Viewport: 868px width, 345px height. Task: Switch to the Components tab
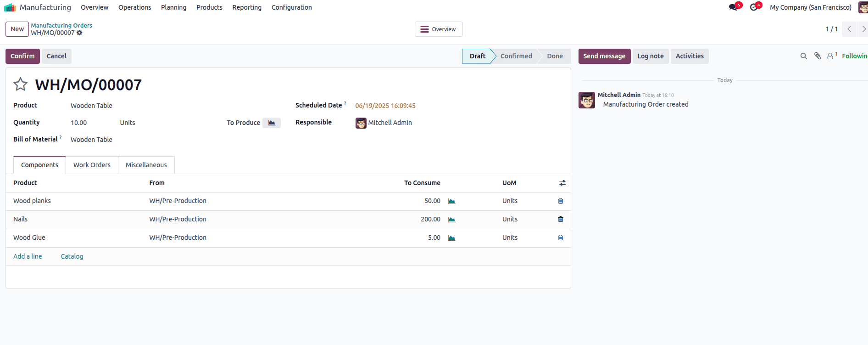click(39, 165)
